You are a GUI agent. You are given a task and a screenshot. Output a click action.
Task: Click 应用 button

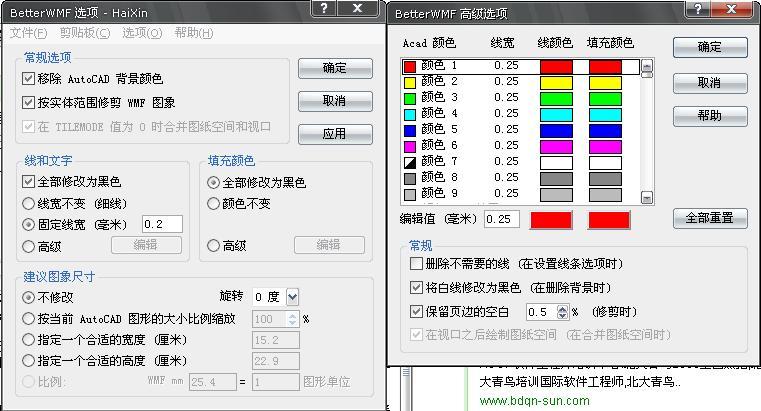(335, 134)
